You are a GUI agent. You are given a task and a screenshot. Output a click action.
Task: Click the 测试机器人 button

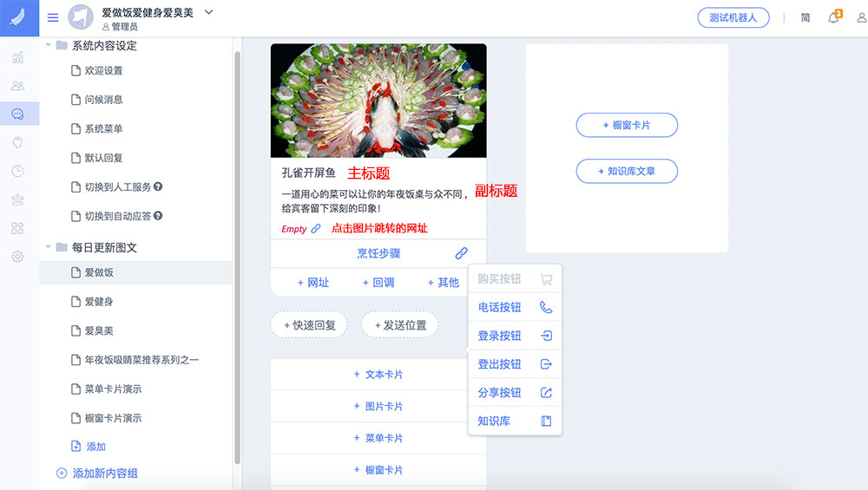(x=733, y=17)
